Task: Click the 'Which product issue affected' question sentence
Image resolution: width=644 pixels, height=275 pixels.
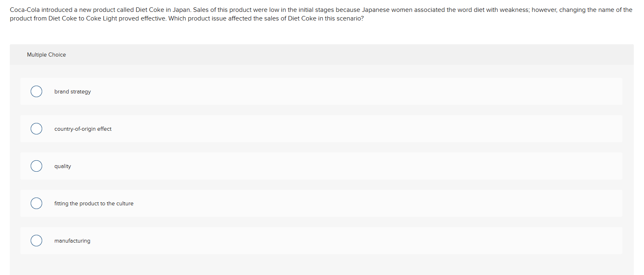Action: pos(266,18)
